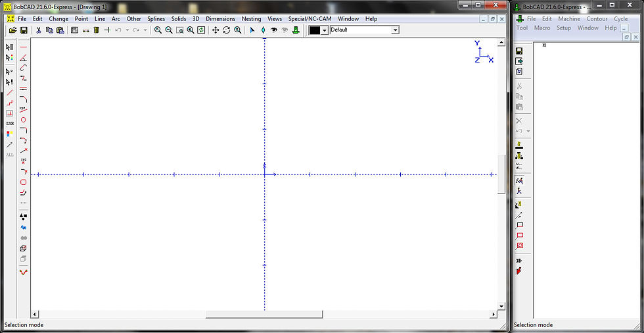This screenshot has height=333, width=644.
Task: Open the Macro menu in NC-CAM window
Action: click(542, 28)
